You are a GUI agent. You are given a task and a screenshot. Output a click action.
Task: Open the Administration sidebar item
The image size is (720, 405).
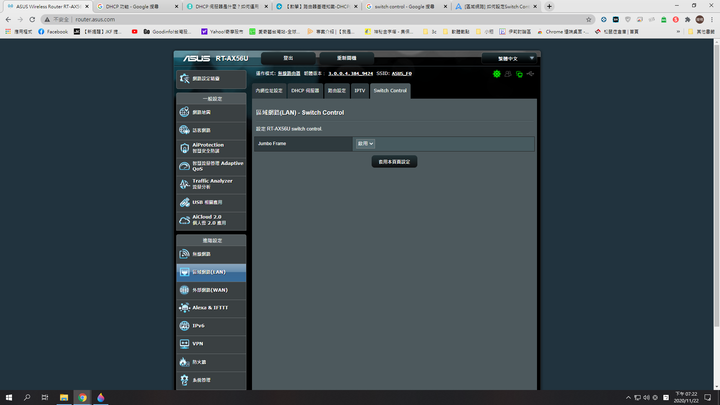coord(211,380)
